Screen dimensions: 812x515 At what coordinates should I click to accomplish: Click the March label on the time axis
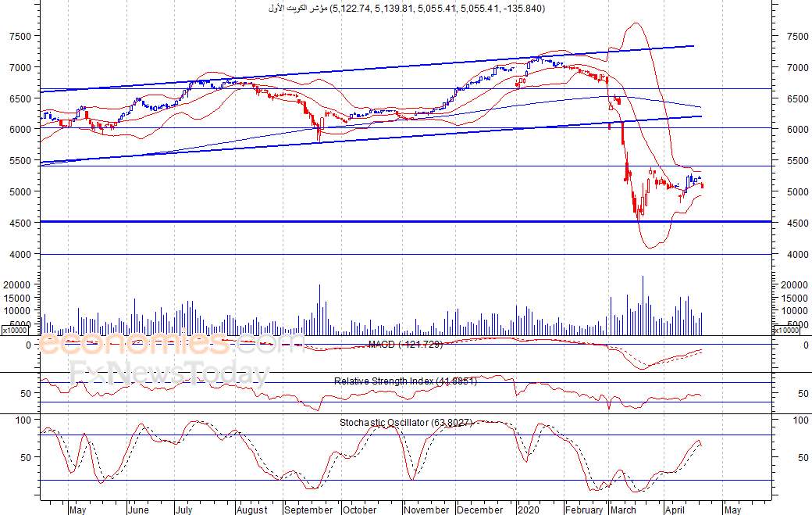pyautogui.click(x=623, y=510)
